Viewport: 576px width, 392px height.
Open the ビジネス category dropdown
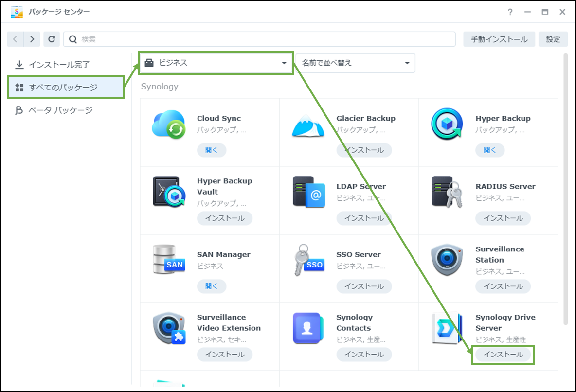pyautogui.click(x=216, y=63)
